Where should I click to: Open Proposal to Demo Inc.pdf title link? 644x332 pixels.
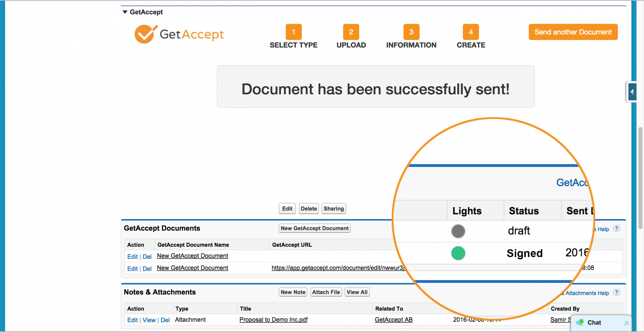coord(273,319)
